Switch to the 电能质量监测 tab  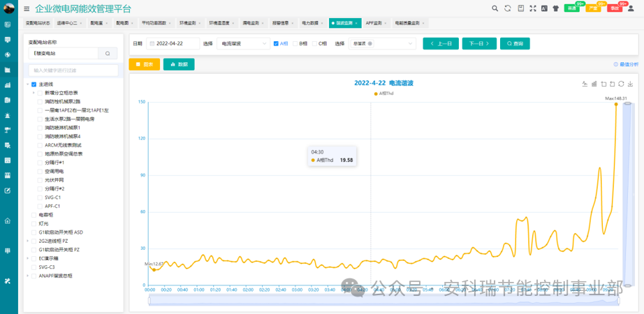(407, 24)
